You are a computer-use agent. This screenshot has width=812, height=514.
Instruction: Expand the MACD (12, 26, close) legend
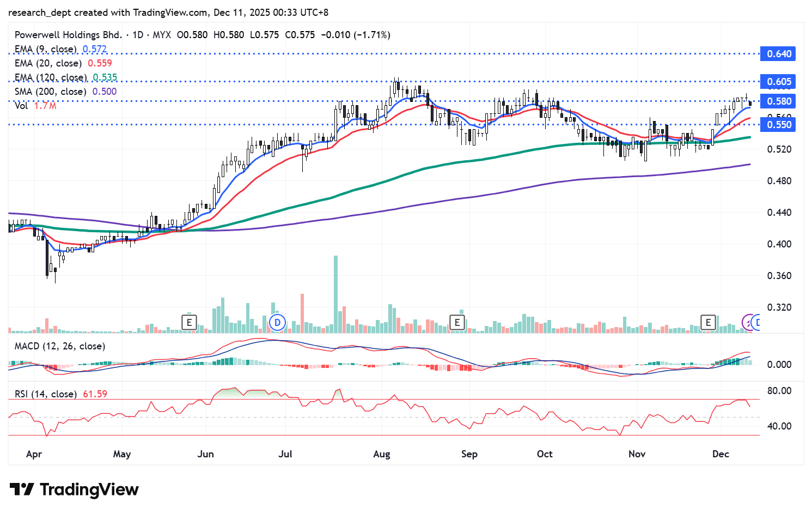click(59, 346)
